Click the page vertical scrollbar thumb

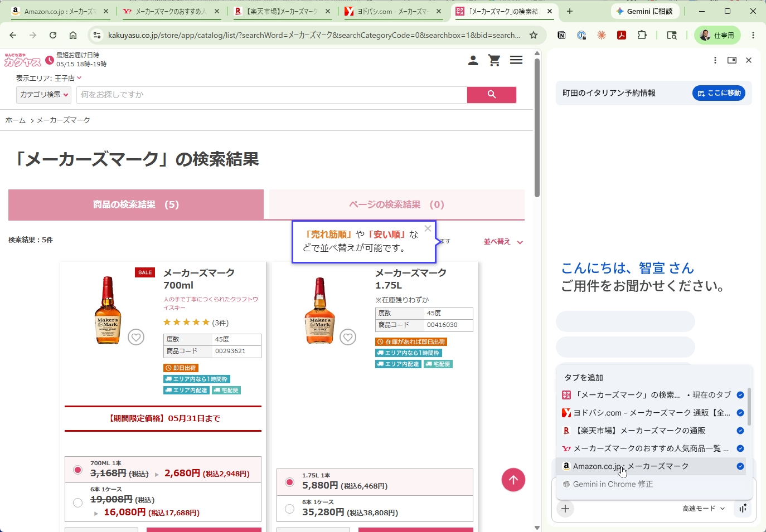(537, 128)
